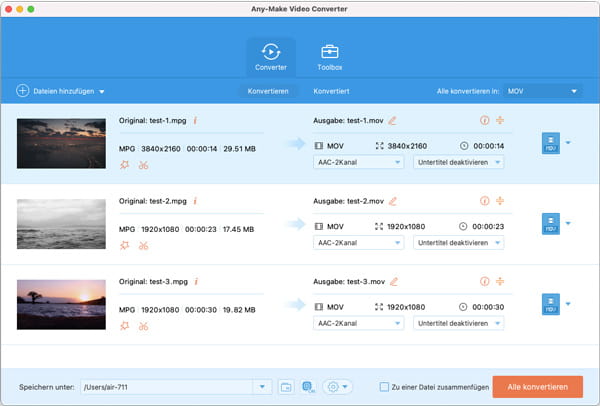
Task: View output info for test-2.mov
Action: tap(484, 201)
